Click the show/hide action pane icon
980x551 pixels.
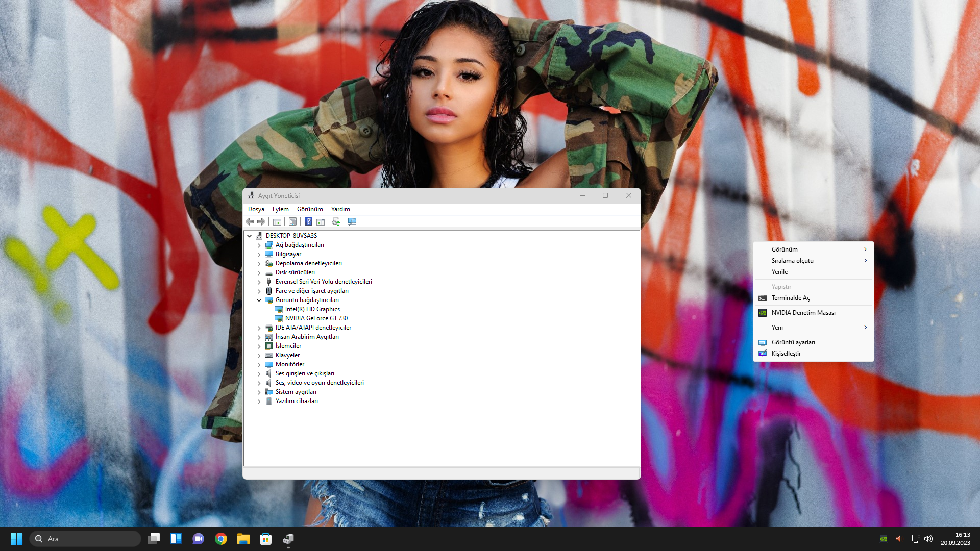point(321,221)
